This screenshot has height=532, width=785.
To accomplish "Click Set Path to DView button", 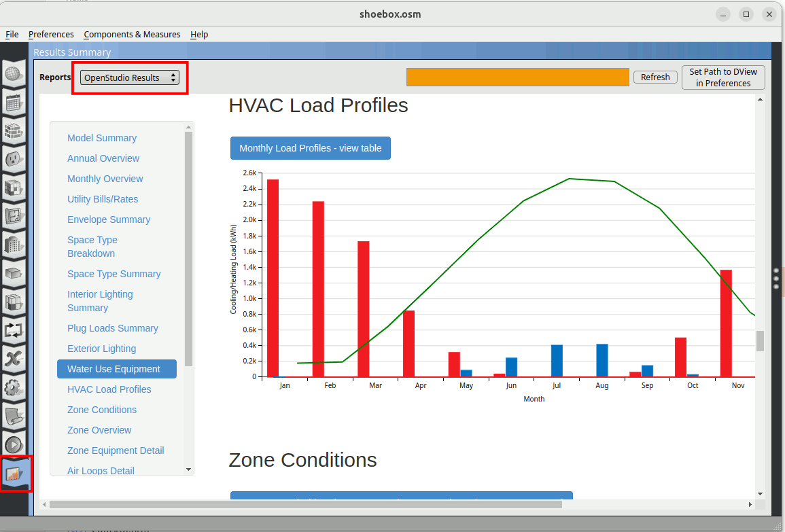I will 723,77.
